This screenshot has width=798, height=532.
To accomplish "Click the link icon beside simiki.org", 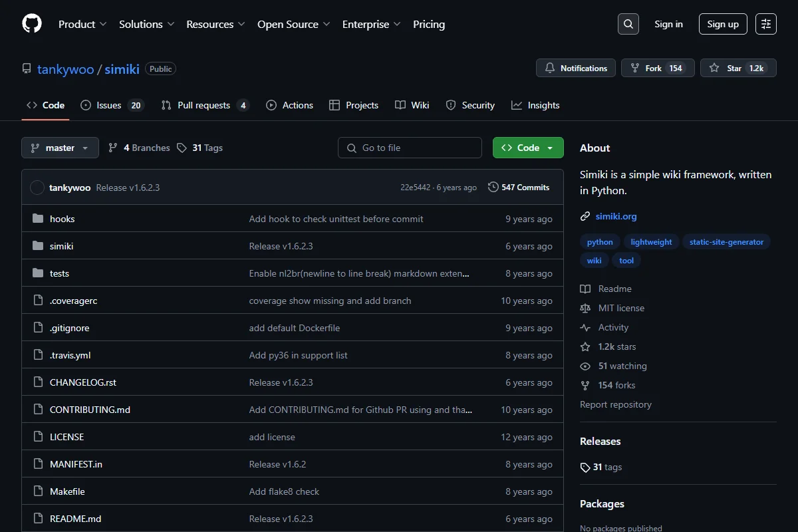I will click(585, 216).
